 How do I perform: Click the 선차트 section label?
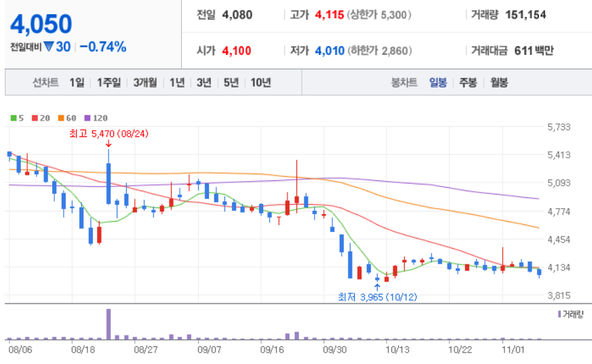tap(45, 82)
